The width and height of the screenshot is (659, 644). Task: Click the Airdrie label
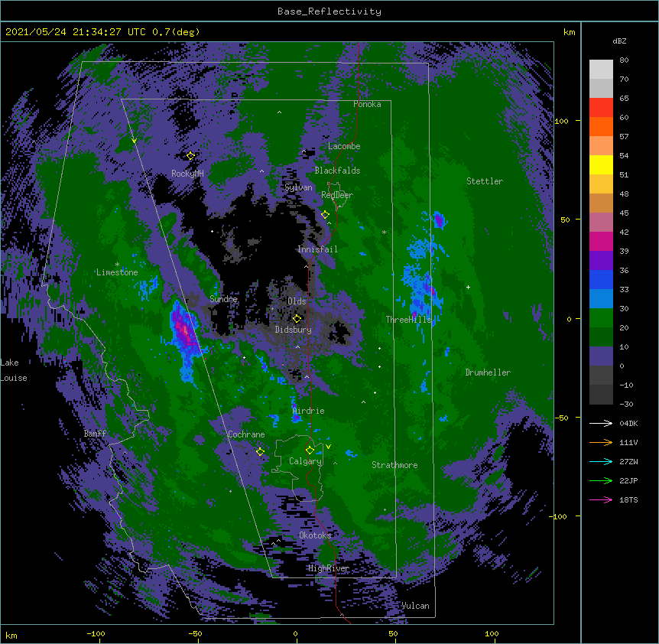(309, 411)
